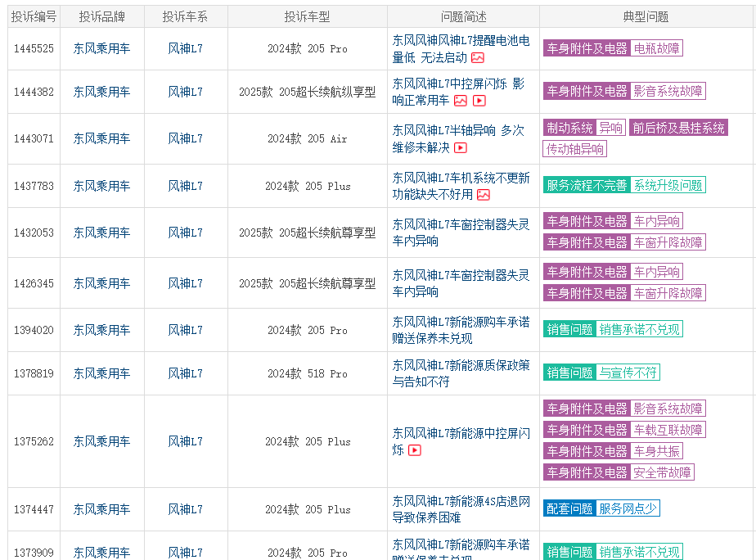
Task: Click the 投诉编号 column header
Action: tap(34, 17)
